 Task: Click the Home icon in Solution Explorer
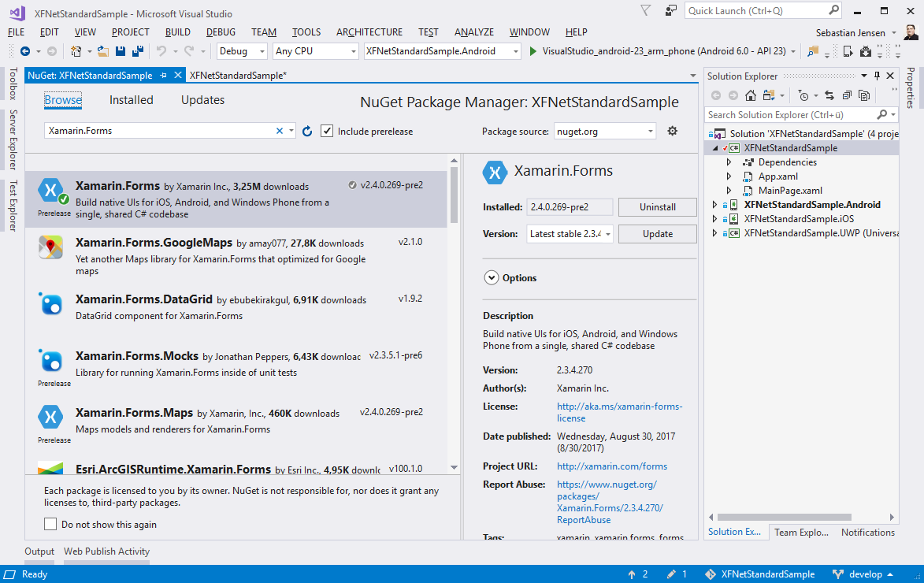[x=750, y=95]
